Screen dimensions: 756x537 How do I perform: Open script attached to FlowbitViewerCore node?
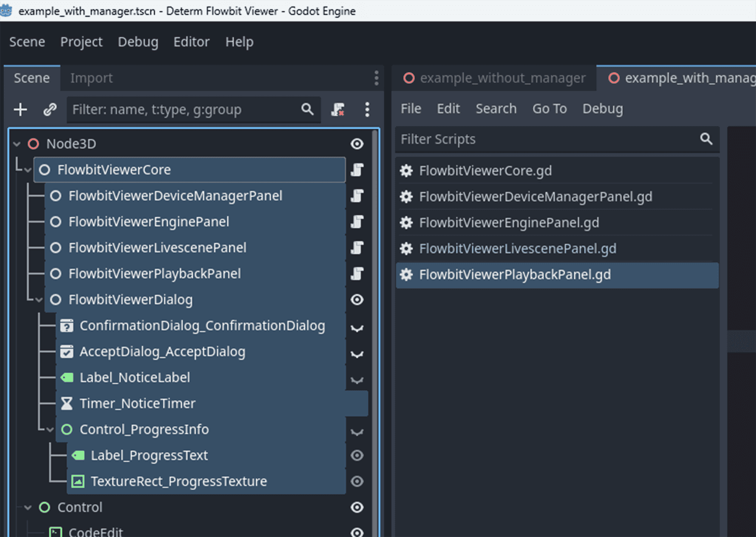[x=357, y=170]
